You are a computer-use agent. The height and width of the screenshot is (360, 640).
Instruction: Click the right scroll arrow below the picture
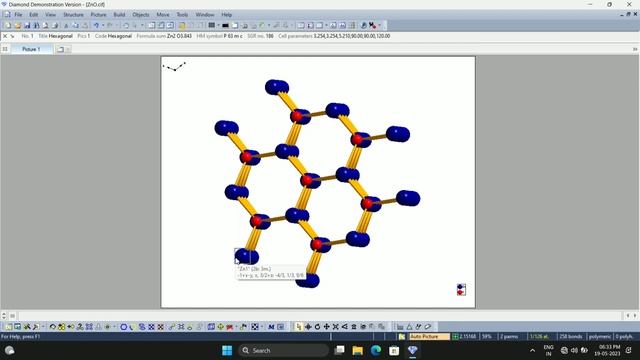[635, 316]
